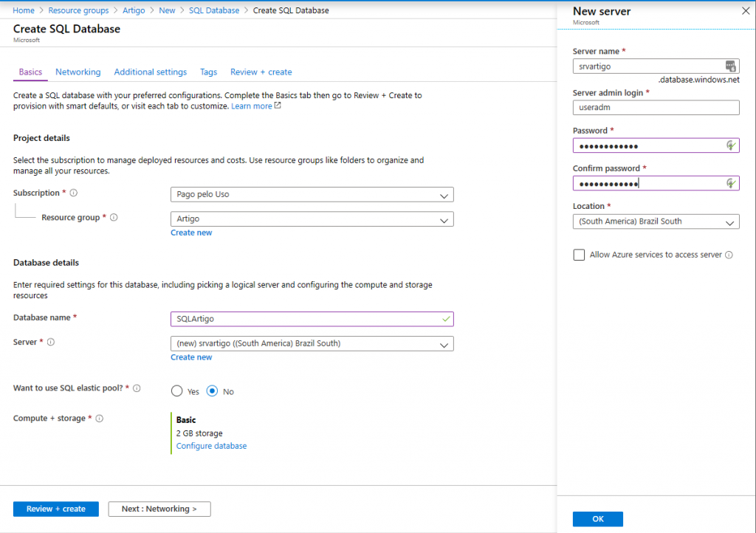
Task: Open the Subscription dropdown
Action: (x=312, y=195)
